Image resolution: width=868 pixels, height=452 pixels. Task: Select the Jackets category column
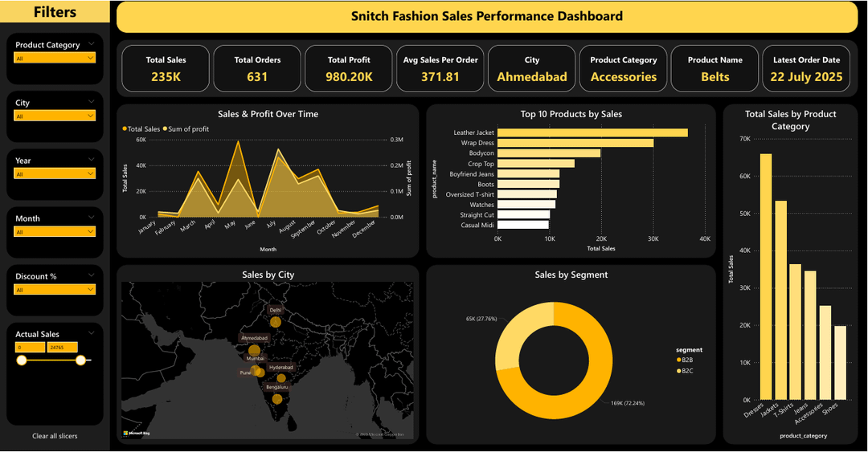(x=780, y=299)
